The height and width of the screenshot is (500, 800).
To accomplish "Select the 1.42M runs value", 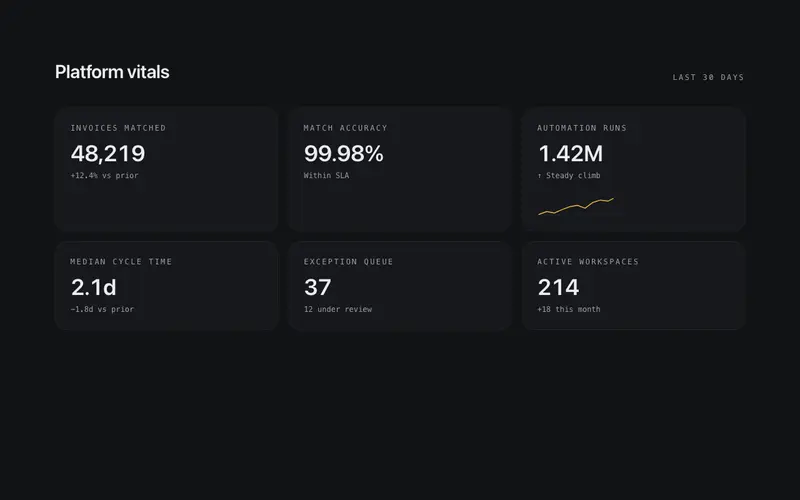I will (x=570, y=154).
